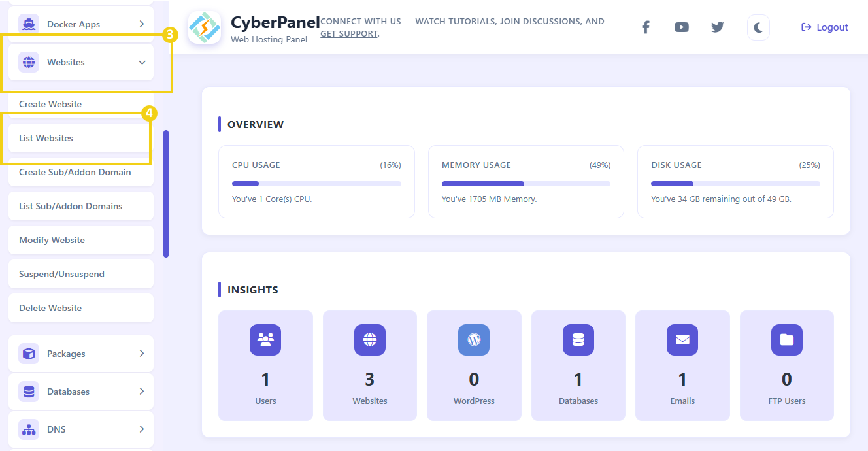Click the Emails envelope icon in Insights
This screenshot has height=451, width=868.
coord(682,339)
